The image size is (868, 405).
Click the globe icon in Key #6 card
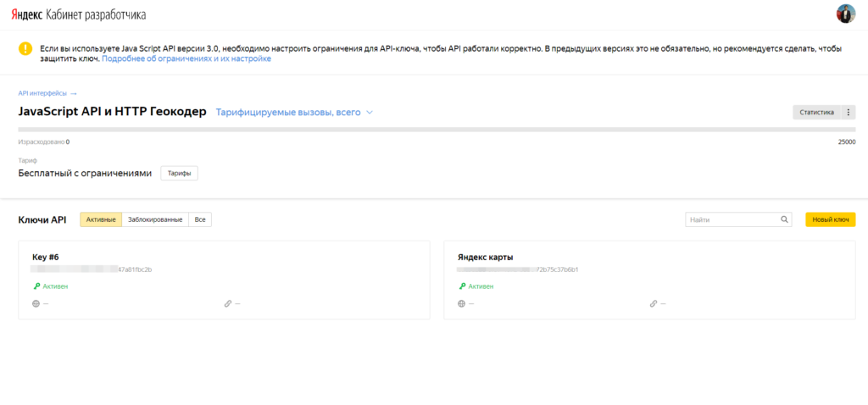click(36, 303)
